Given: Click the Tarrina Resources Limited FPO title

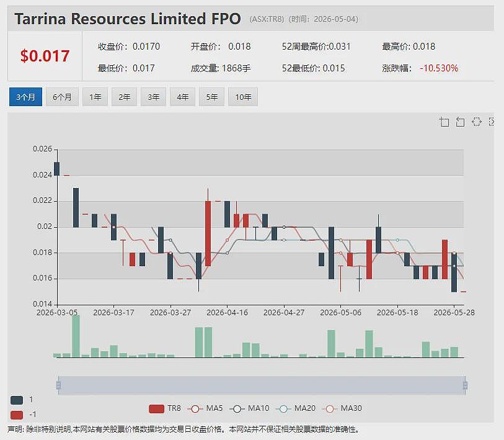Looking at the screenshot, I should pos(128,19).
